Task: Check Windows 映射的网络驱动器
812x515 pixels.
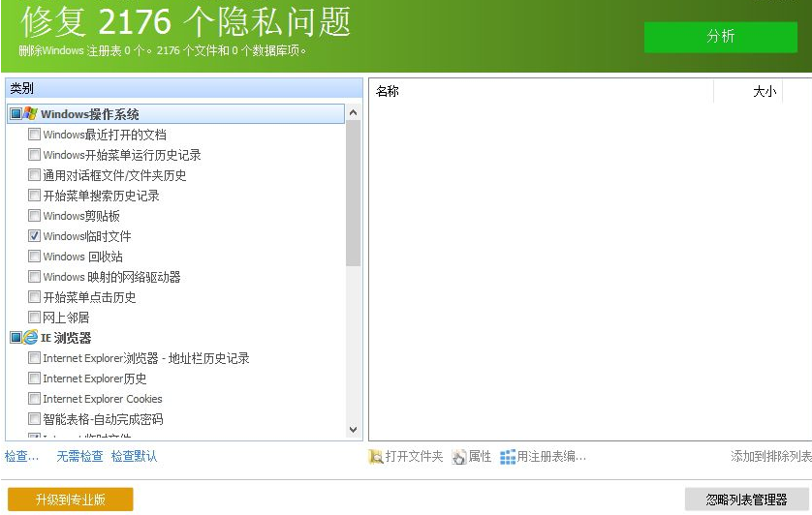Action: [x=34, y=277]
